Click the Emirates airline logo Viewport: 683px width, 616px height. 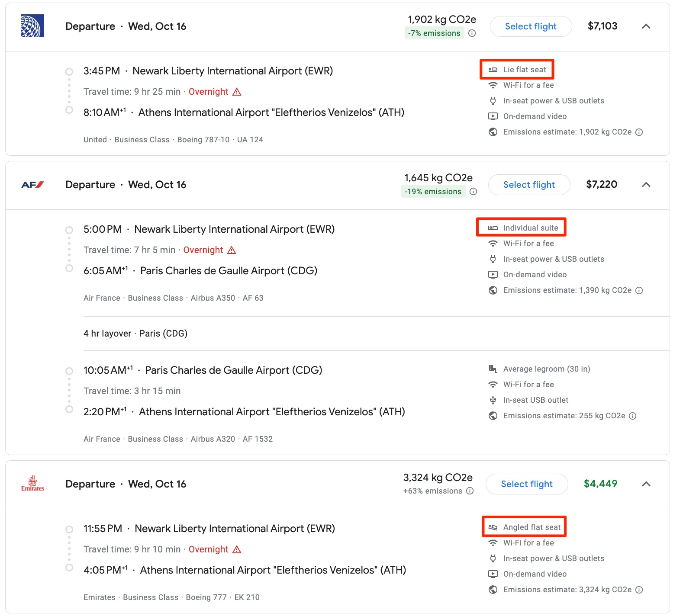point(32,484)
